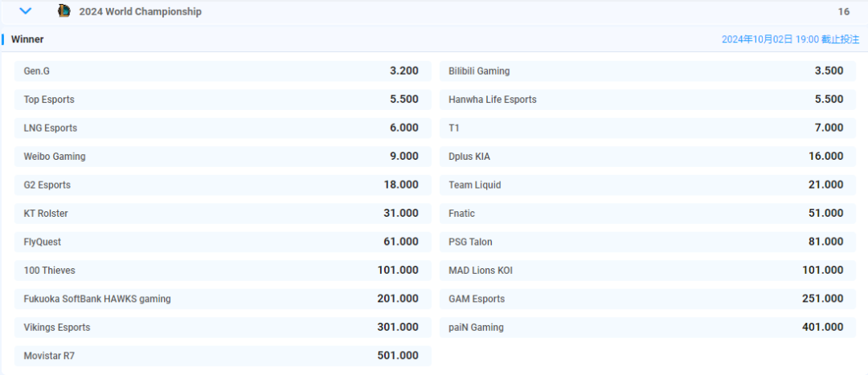
Task: Pick Bilibili Gaming at 3.500
Action: (x=647, y=71)
